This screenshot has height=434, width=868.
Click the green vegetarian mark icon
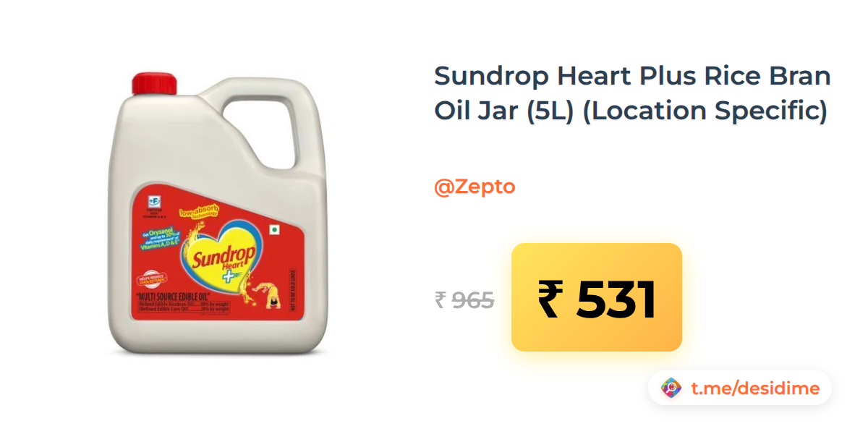pos(274,231)
